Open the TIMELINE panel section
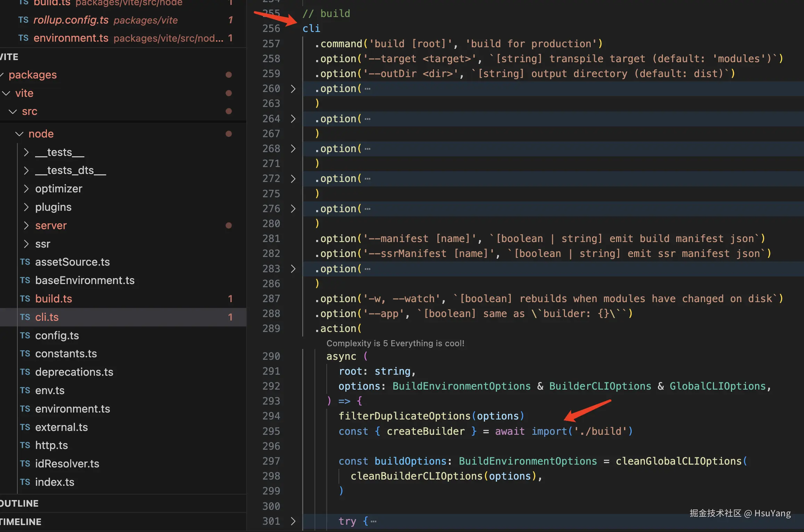This screenshot has height=532, width=804. point(21,522)
